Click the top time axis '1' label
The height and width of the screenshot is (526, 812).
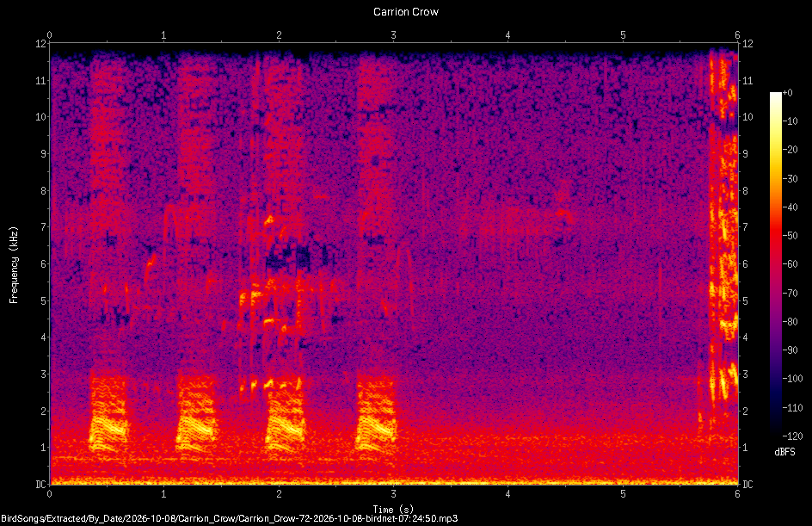tap(163, 35)
